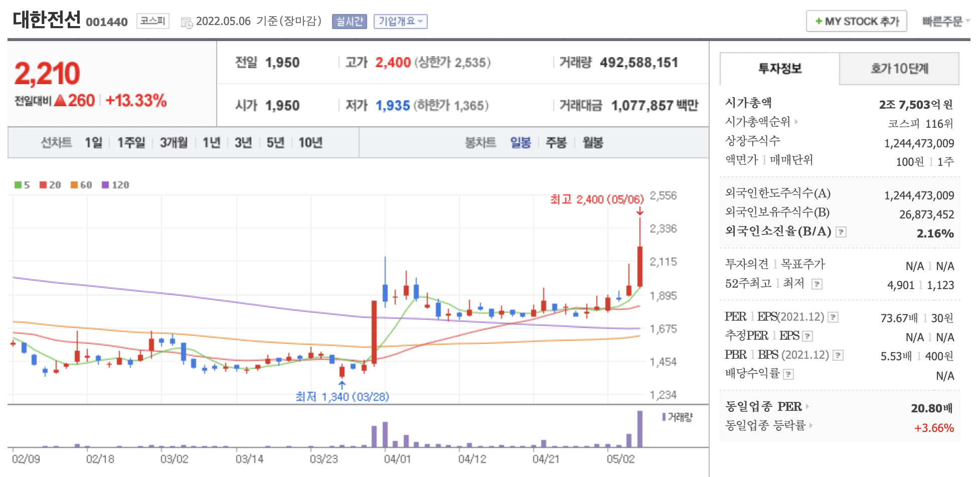Select the 1주일 line chart period
This screenshot has height=477, width=980.
pyautogui.click(x=131, y=143)
